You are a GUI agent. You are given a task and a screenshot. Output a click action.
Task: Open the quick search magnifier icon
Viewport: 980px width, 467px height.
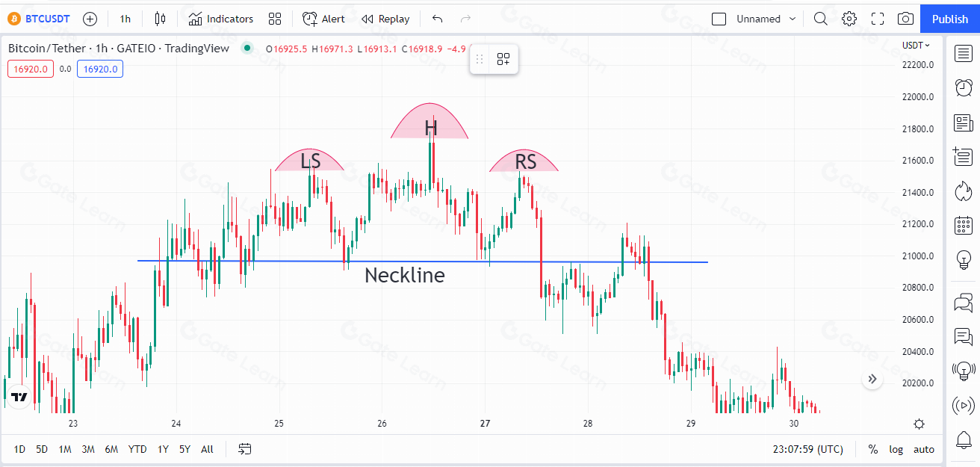[820, 19]
